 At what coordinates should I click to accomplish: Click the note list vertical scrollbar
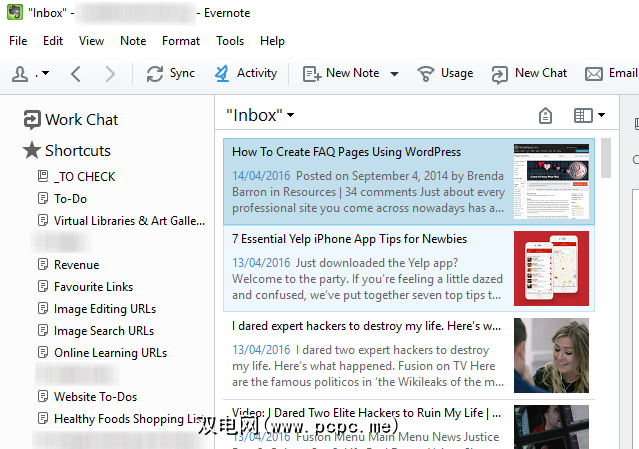pyautogui.click(x=606, y=158)
